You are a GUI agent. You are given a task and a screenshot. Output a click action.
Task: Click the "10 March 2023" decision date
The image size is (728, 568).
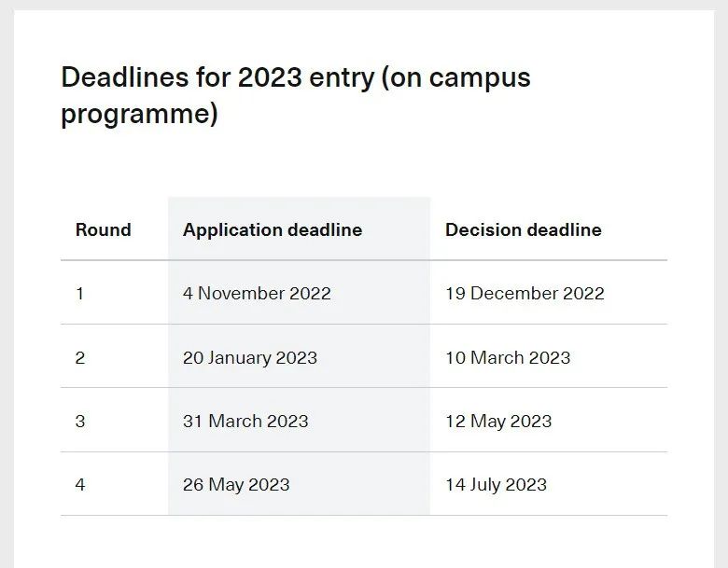click(508, 357)
